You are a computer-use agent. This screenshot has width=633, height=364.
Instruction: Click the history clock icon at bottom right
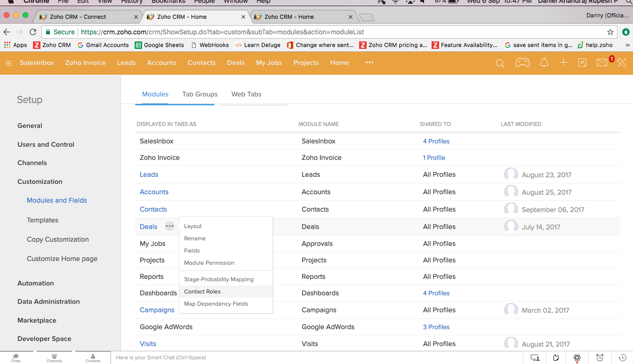pos(622,357)
